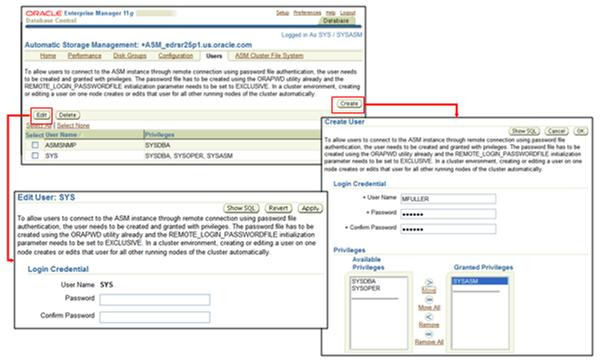Switch to the Disk Groups tab
The image size is (600, 360).
click(x=130, y=56)
